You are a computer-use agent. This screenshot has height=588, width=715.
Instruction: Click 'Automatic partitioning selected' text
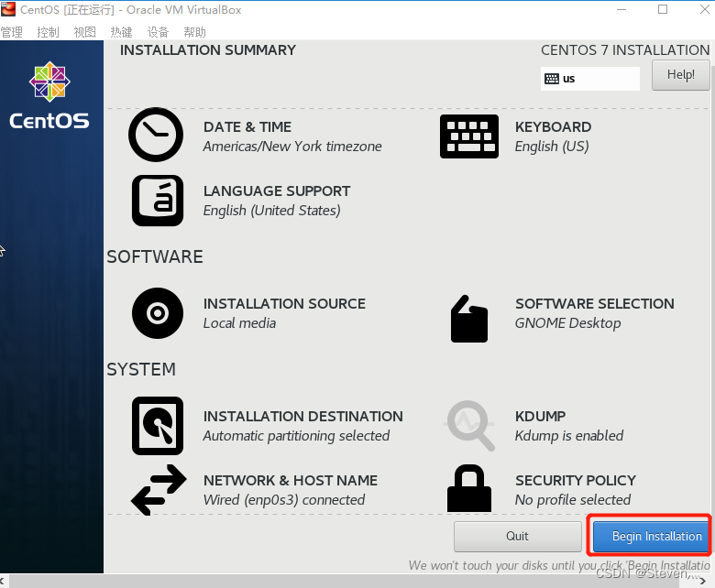pyautogui.click(x=296, y=436)
